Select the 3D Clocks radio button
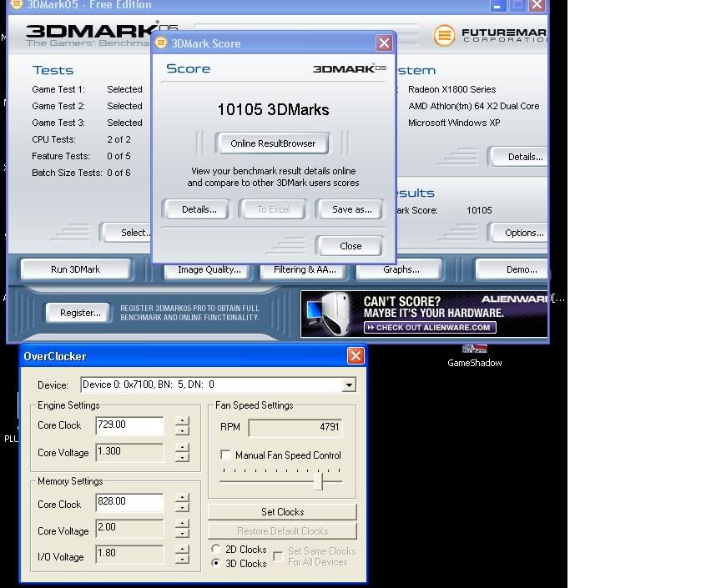The width and height of the screenshot is (701, 588). pos(216,563)
